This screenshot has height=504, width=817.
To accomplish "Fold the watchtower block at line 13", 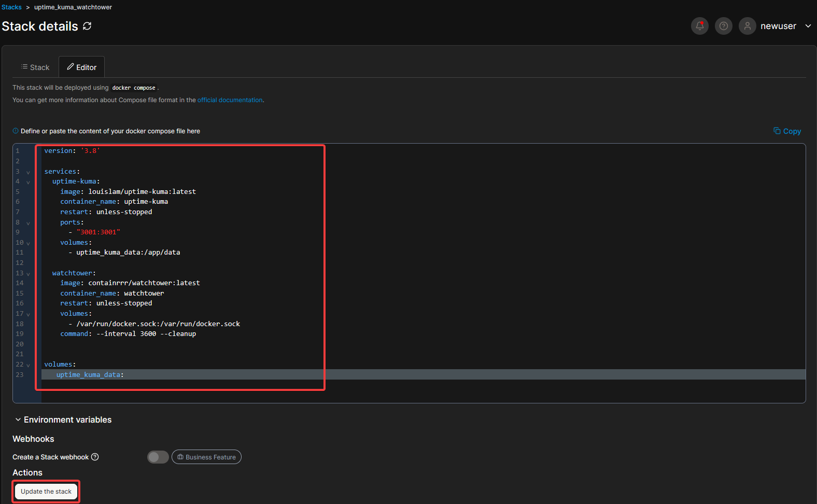I will [28, 274].
